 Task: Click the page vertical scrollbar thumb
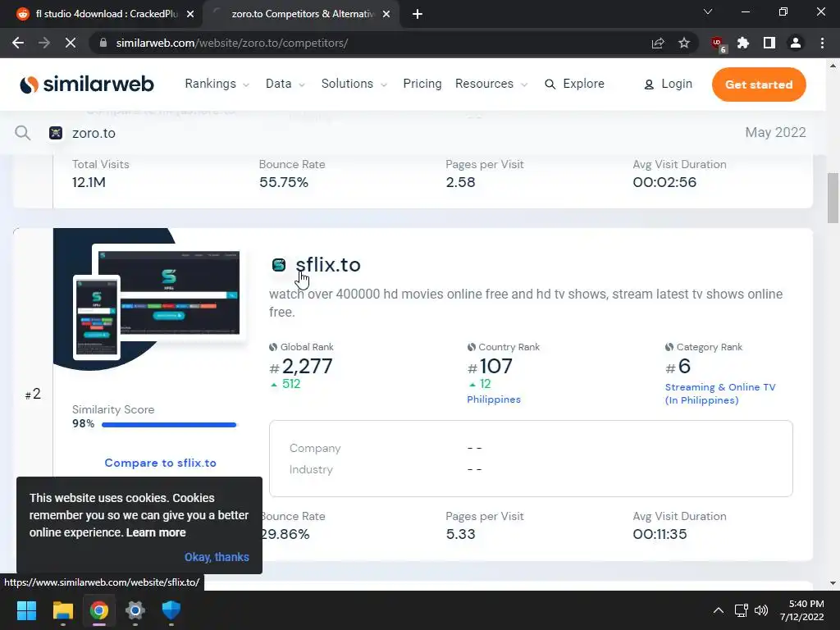pos(833,198)
